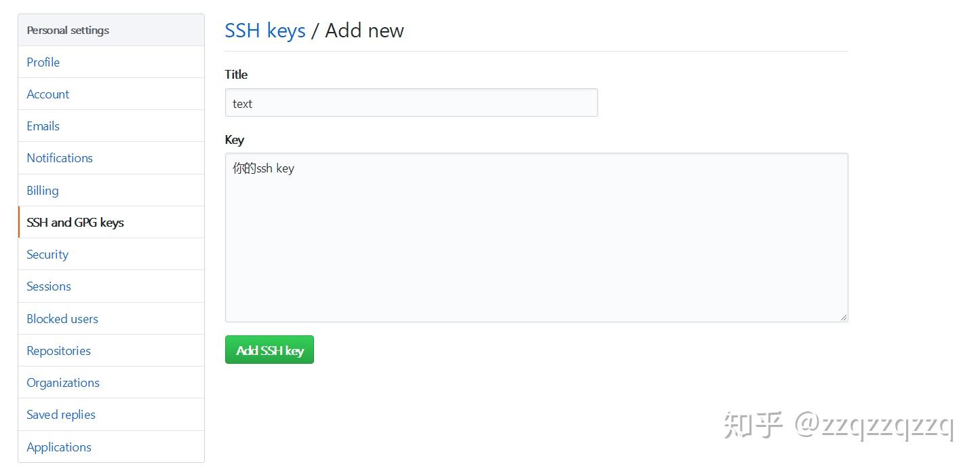Viewport: 980px width, 469px height.
Task: Select Repositories in settings sidebar
Action: click(59, 351)
